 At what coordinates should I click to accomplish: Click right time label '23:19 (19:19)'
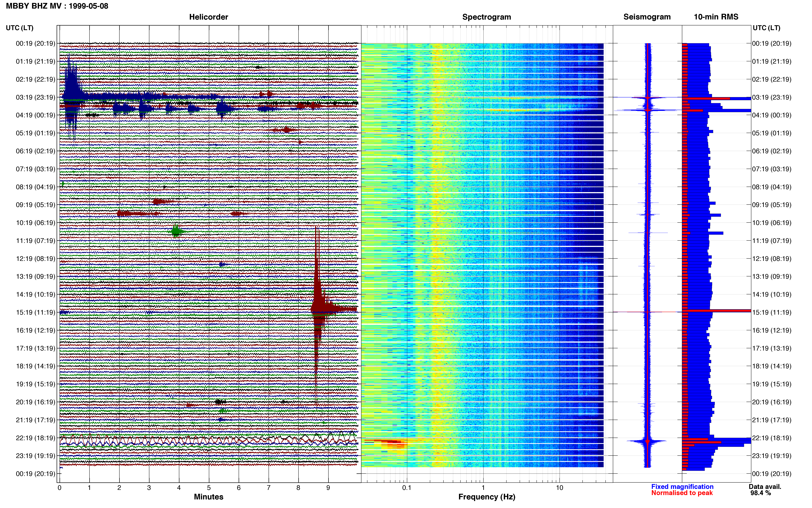tap(772, 456)
